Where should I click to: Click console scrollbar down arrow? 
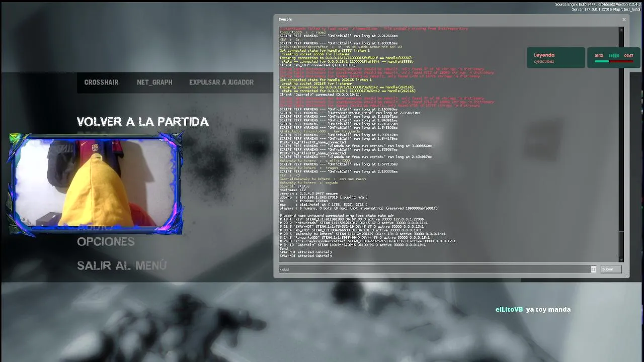tap(621, 259)
